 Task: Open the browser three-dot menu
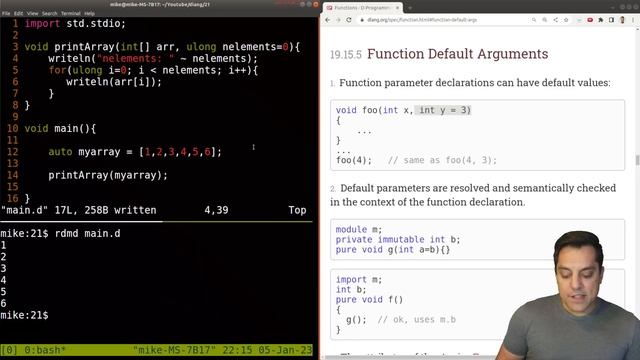pos(633,20)
